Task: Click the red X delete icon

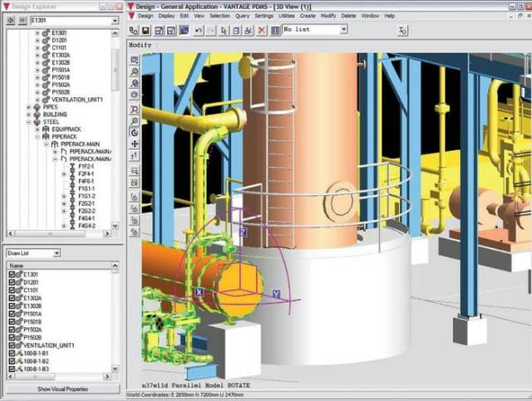Action: (x=261, y=30)
